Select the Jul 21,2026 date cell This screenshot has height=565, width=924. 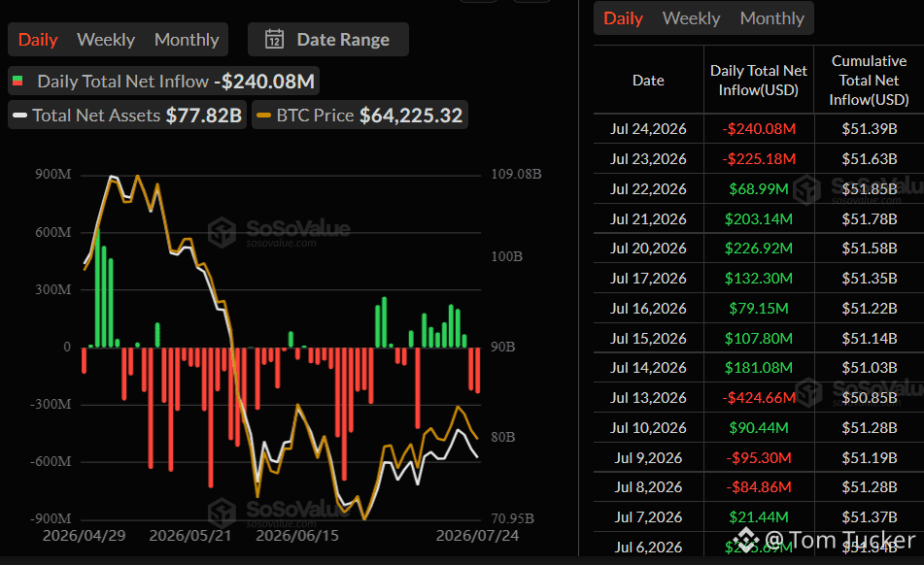pyautogui.click(x=648, y=219)
